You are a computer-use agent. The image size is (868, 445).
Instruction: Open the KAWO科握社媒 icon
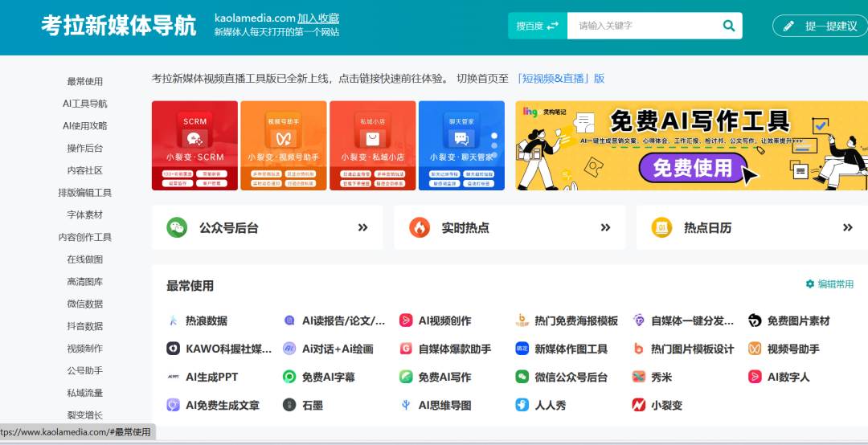[x=174, y=349]
